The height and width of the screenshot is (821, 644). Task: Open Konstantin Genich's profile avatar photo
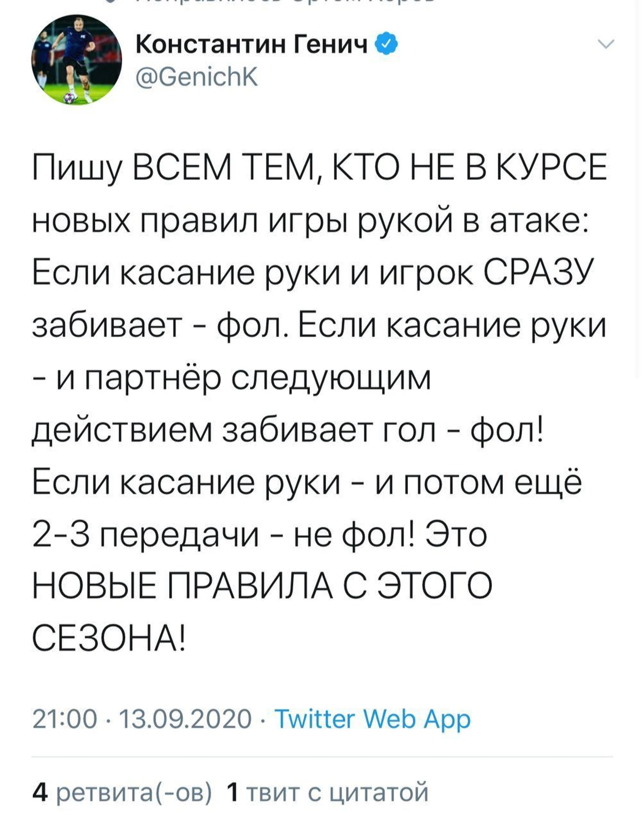[76, 60]
